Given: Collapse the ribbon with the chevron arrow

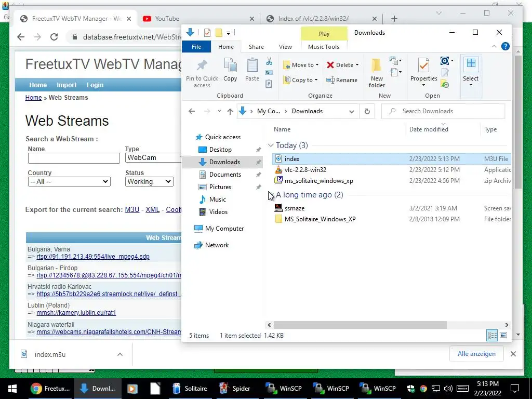Looking at the screenshot, I should click(494, 46).
